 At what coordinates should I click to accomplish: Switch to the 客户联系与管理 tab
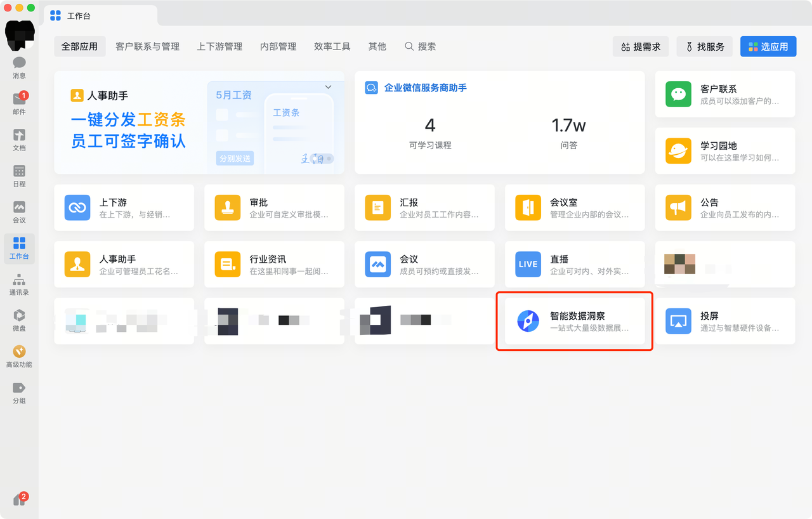click(x=147, y=46)
